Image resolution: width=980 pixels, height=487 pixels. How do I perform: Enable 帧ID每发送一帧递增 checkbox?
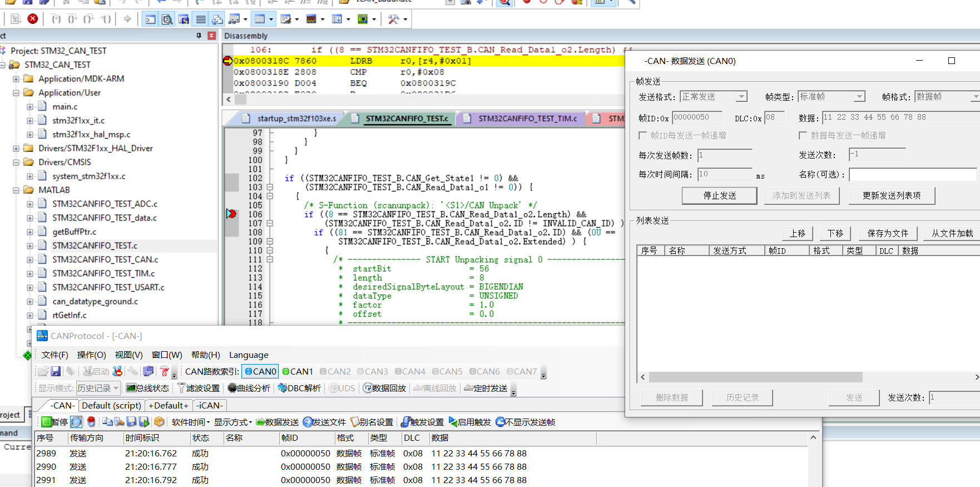642,135
